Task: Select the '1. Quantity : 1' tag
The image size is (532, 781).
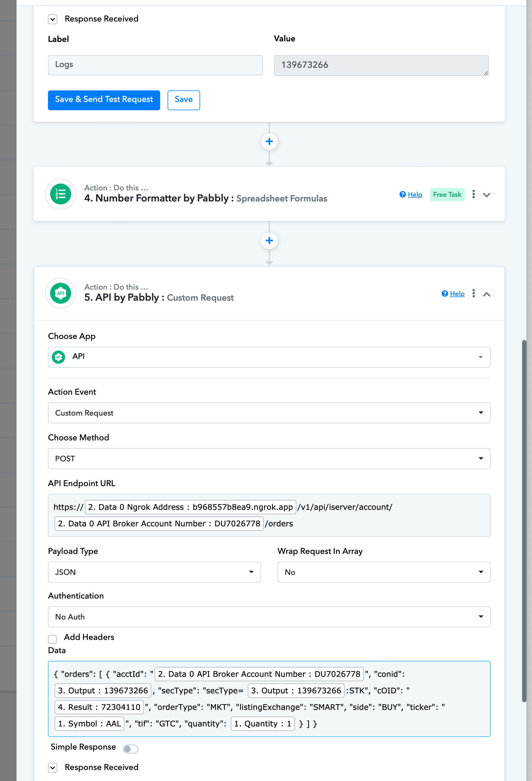Action: 263,723
